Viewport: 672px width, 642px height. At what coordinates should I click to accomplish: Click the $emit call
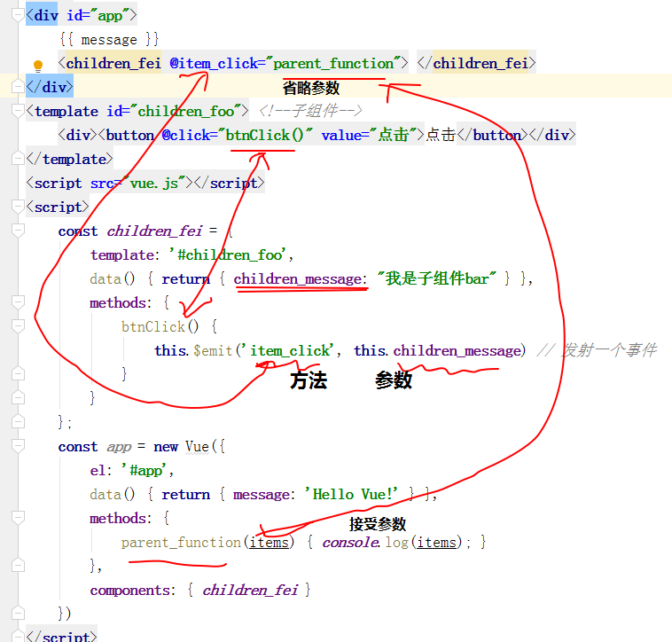click(x=213, y=351)
